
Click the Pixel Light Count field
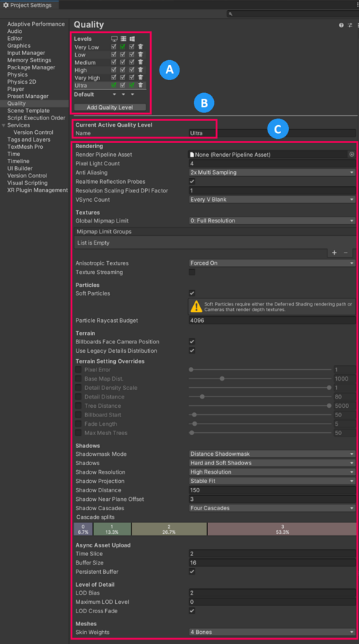(272, 163)
